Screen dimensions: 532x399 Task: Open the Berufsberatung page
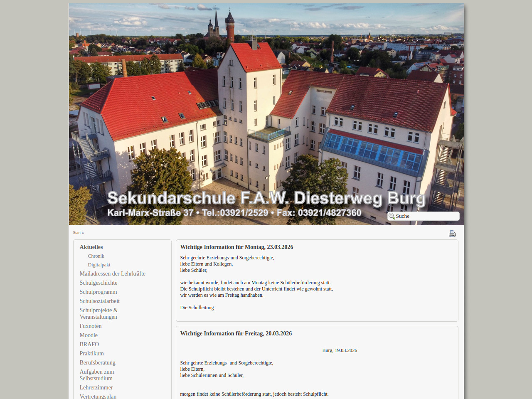[x=97, y=362]
